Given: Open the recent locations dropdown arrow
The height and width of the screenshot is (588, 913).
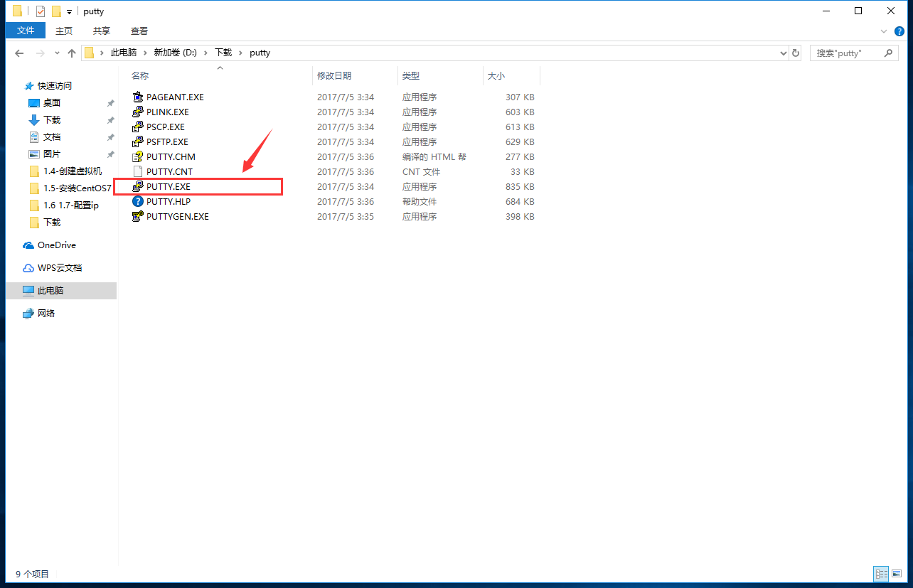Looking at the screenshot, I should [57, 53].
